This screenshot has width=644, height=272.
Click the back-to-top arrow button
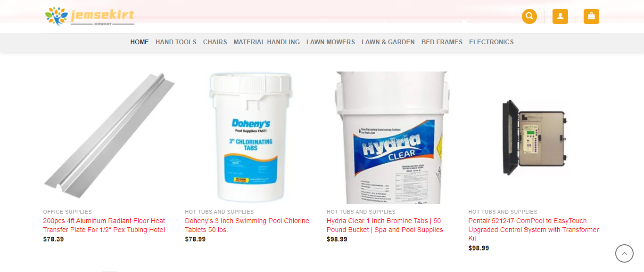coord(624,254)
